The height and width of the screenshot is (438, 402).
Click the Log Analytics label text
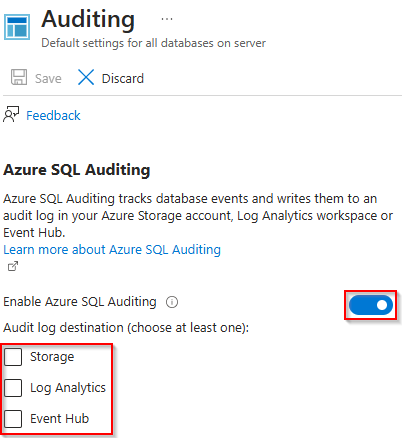(68, 388)
